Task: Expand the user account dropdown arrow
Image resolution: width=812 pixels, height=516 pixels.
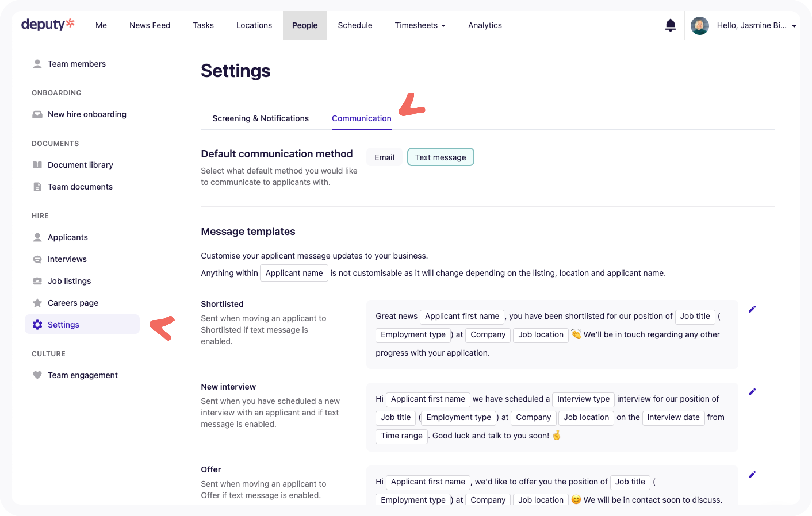Action: click(x=794, y=26)
